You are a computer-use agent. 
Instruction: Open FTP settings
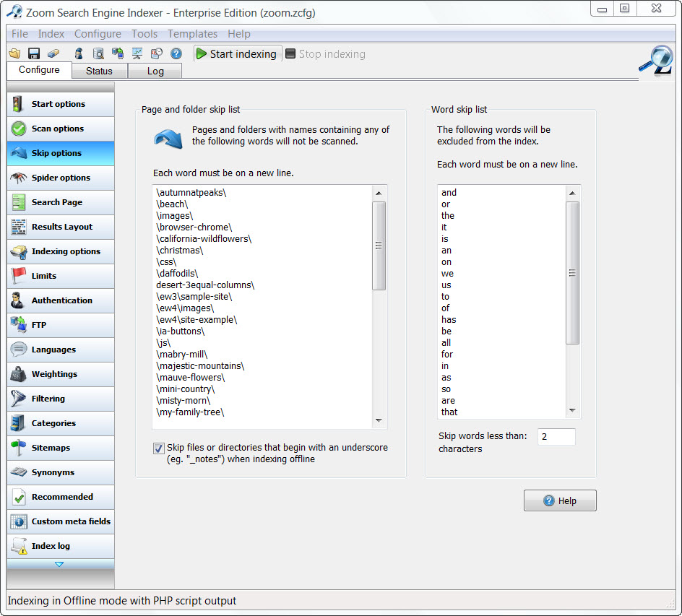click(61, 325)
